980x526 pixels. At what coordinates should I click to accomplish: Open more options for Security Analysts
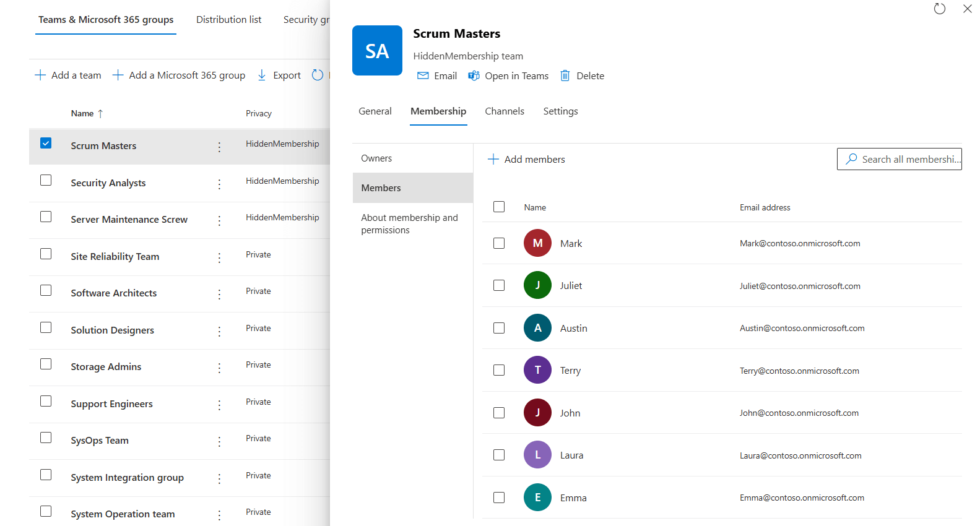[x=219, y=184]
